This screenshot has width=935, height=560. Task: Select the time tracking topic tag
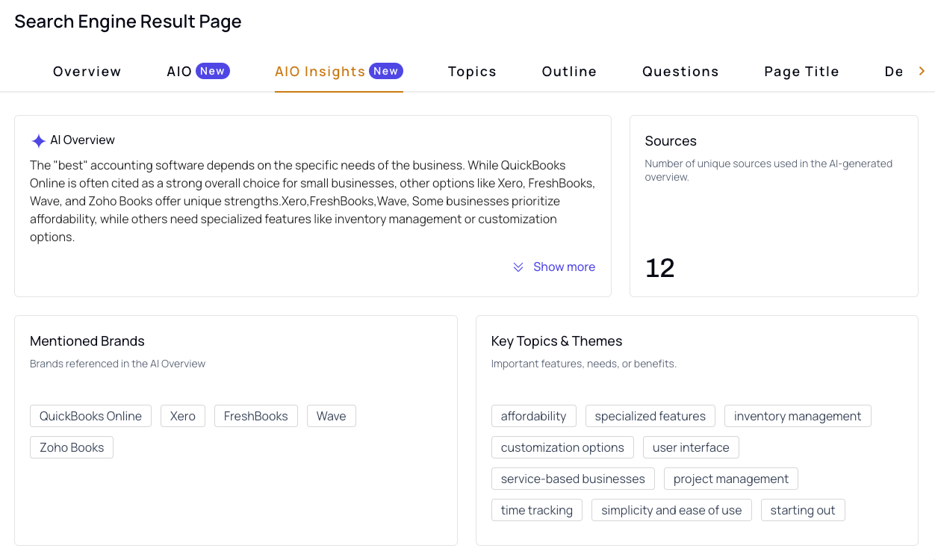536,510
